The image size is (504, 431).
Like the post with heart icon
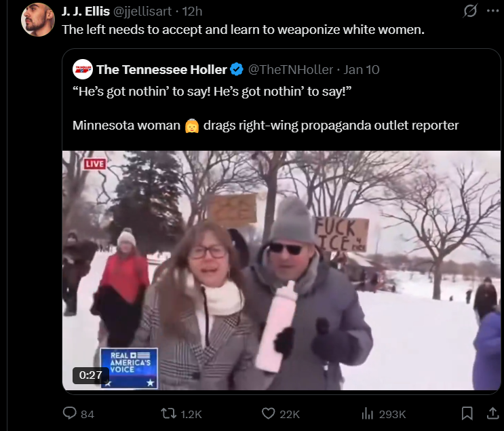coord(269,413)
